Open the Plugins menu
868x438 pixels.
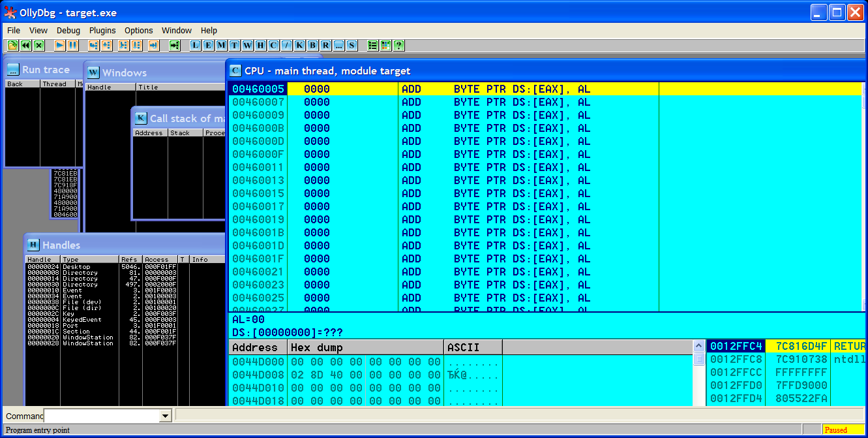pyautogui.click(x=102, y=30)
